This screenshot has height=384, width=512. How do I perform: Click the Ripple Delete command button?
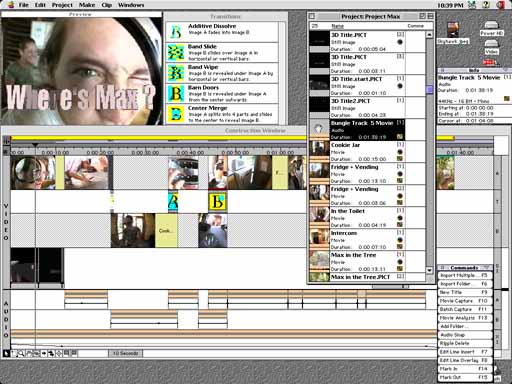click(x=465, y=343)
